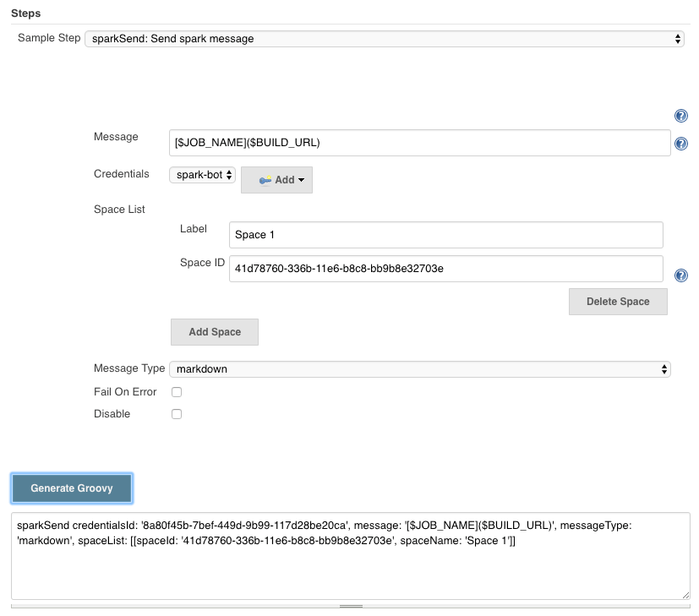
Task: Click the Steps section heading
Action: [x=26, y=14]
